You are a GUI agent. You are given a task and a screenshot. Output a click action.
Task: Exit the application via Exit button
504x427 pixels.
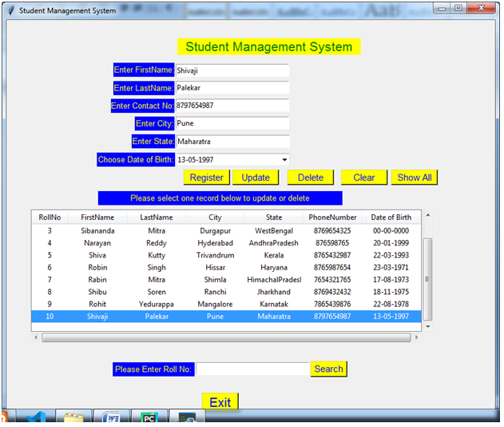(220, 401)
